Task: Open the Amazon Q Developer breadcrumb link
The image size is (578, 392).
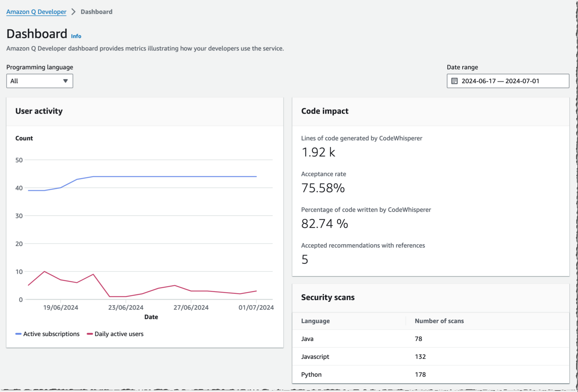Action: (36, 12)
